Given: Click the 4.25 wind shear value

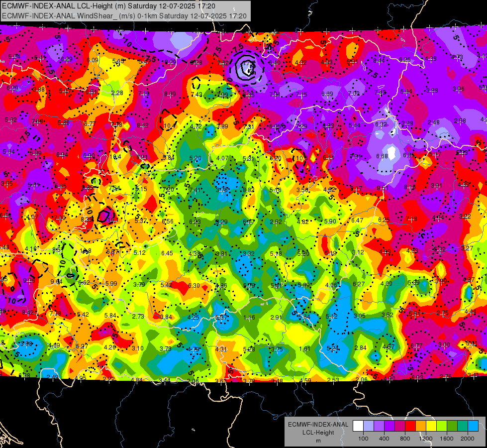Looking at the screenshot, I should [193, 318].
